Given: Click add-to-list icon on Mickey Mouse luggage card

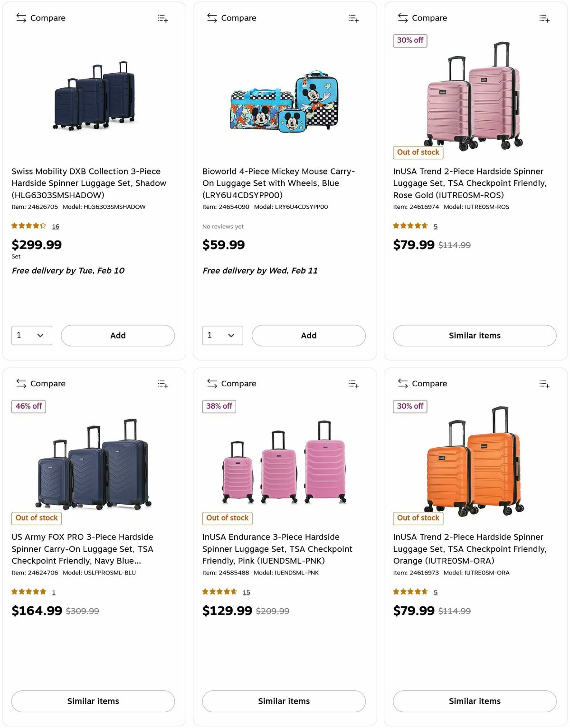Looking at the screenshot, I should point(353,19).
